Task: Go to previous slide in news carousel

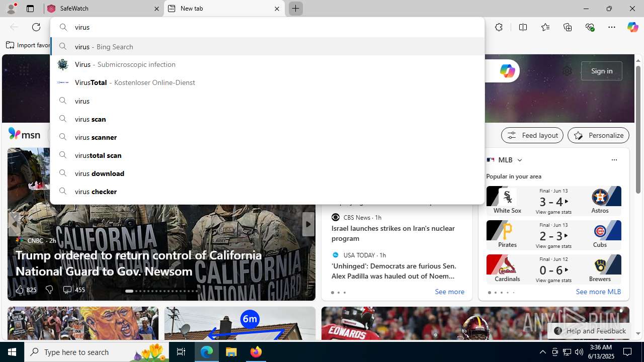Action: click(14, 224)
